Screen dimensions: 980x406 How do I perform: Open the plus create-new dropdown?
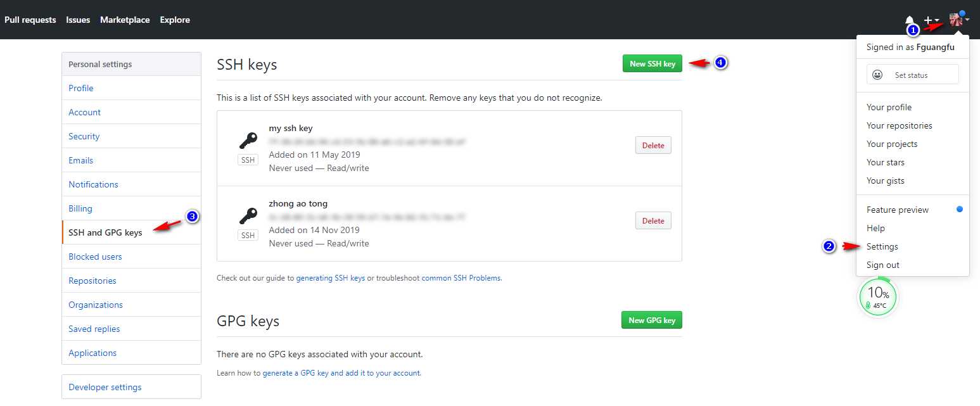click(x=931, y=20)
